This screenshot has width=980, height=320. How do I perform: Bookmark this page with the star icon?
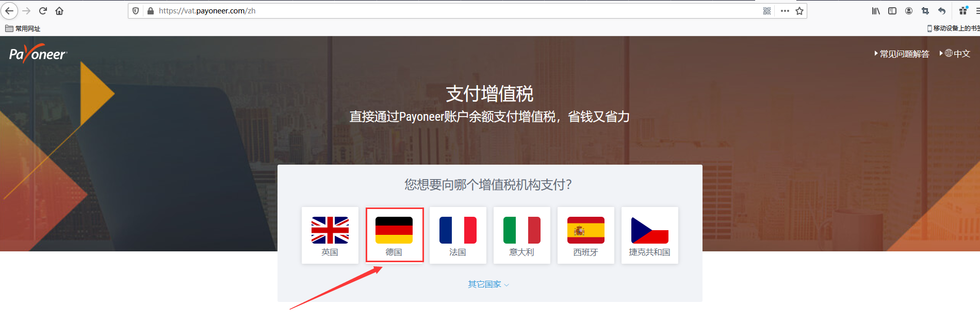799,11
